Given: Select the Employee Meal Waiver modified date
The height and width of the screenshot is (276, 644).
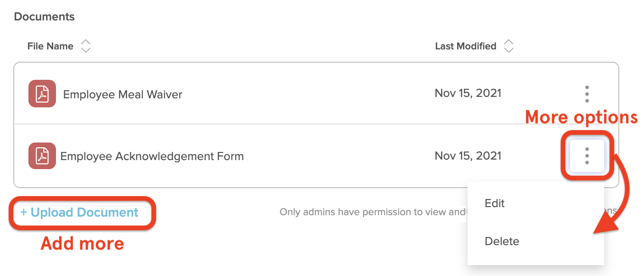Looking at the screenshot, I should [468, 93].
